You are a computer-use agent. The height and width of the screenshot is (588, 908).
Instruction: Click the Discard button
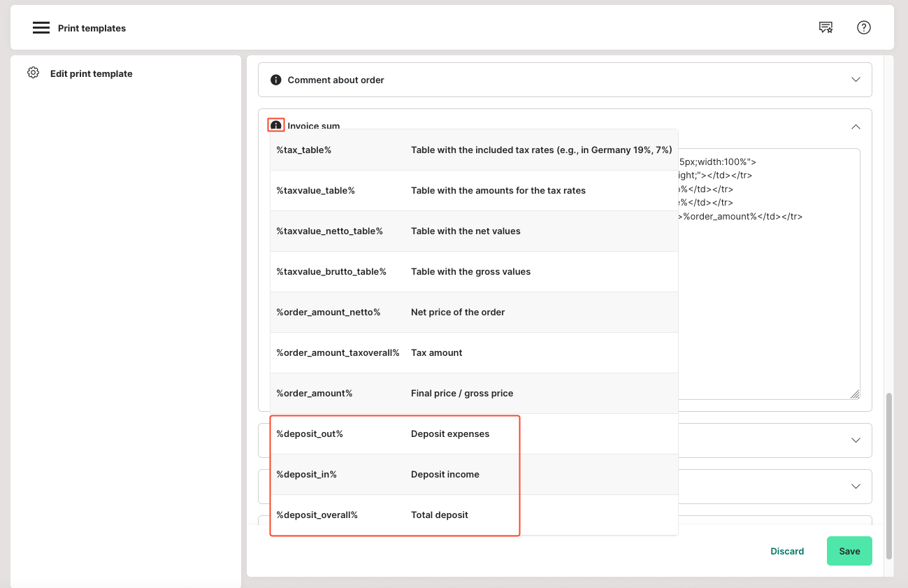787,551
